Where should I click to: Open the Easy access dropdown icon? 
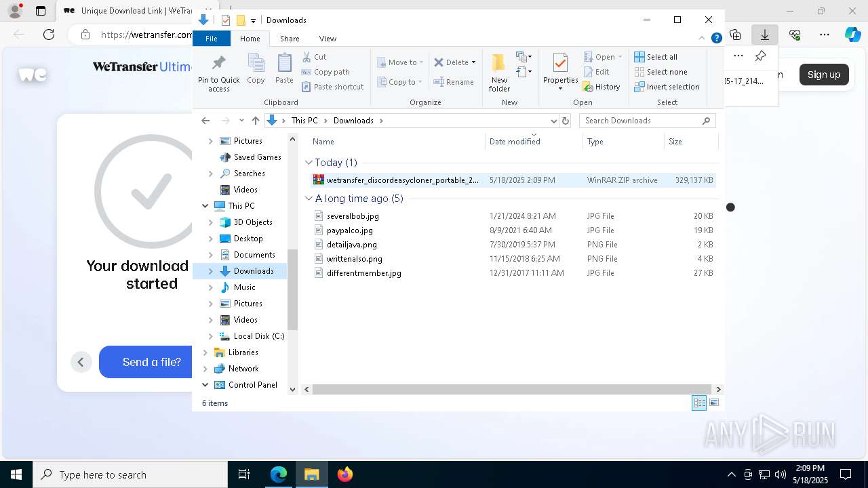coord(524,72)
